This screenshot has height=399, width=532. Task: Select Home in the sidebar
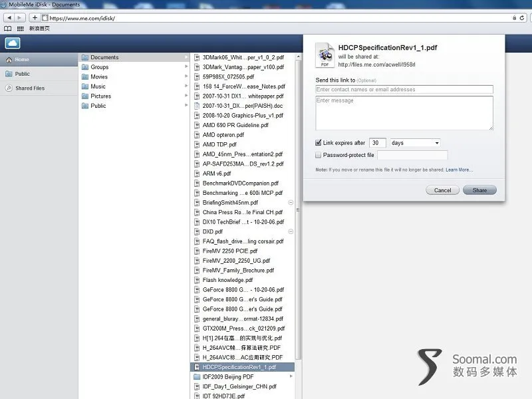[x=39, y=60]
